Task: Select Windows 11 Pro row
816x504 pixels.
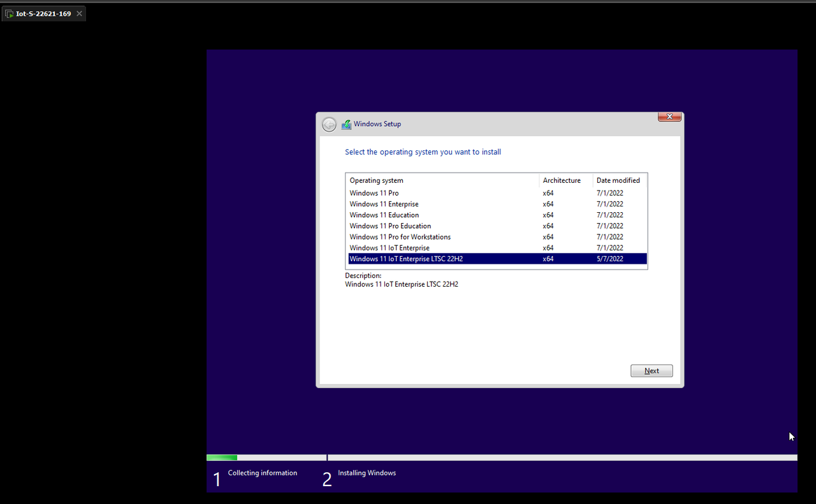Action: [x=498, y=193]
